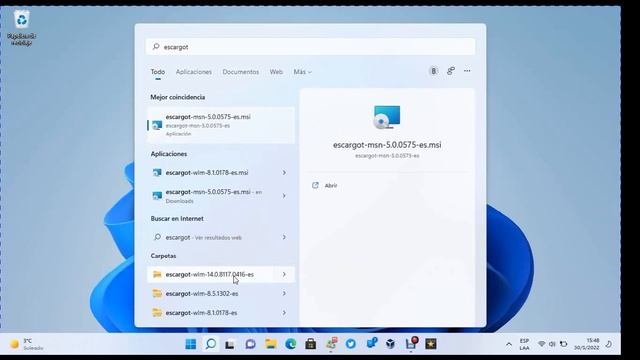This screenshot has height=360, width=640.
Task: Open folder escargot-wlm-8.1.0178-es
Action: pos(211,313)
